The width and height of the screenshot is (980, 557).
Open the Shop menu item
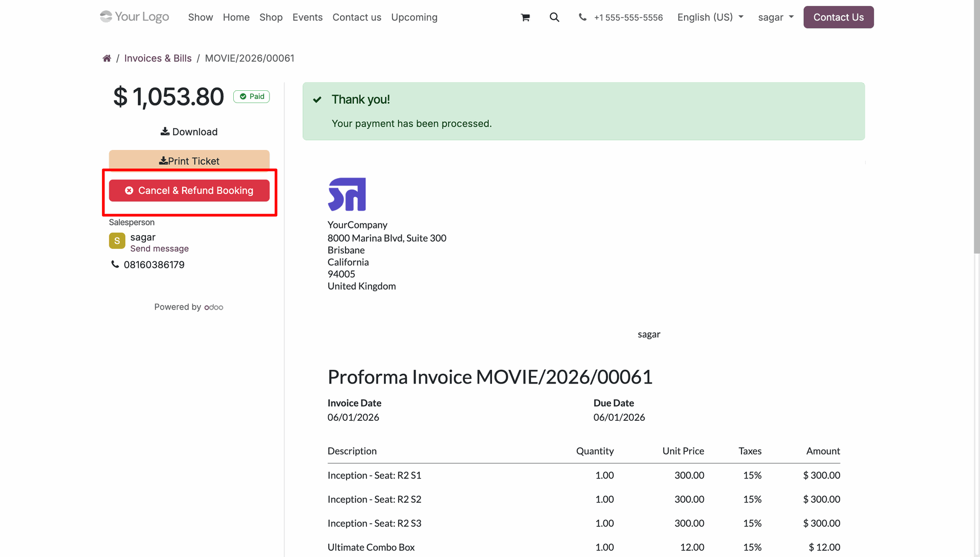pyautogui.click(x=271, y=17)
